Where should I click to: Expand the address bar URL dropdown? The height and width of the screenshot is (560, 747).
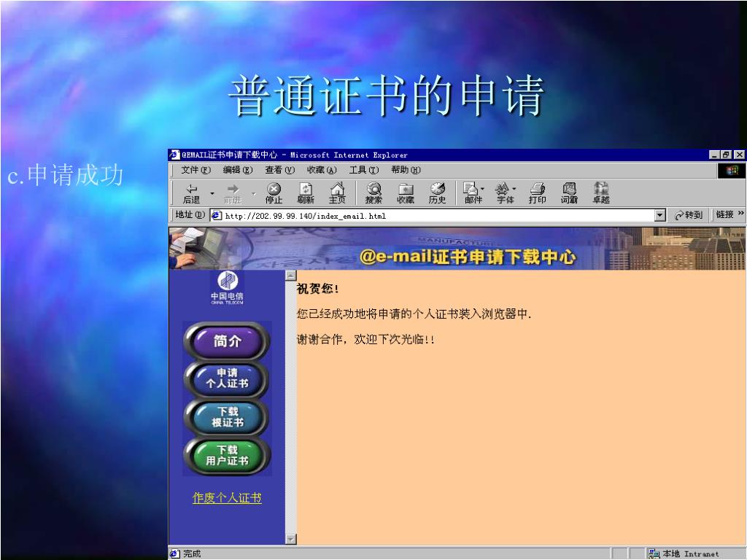659,215
